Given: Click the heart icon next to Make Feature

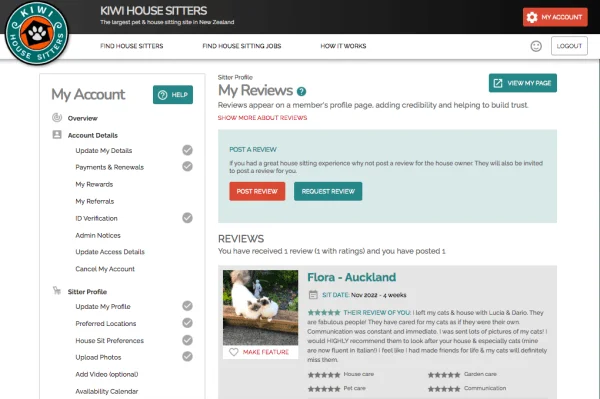Looking at the screenshot, I should click(233, 352).
